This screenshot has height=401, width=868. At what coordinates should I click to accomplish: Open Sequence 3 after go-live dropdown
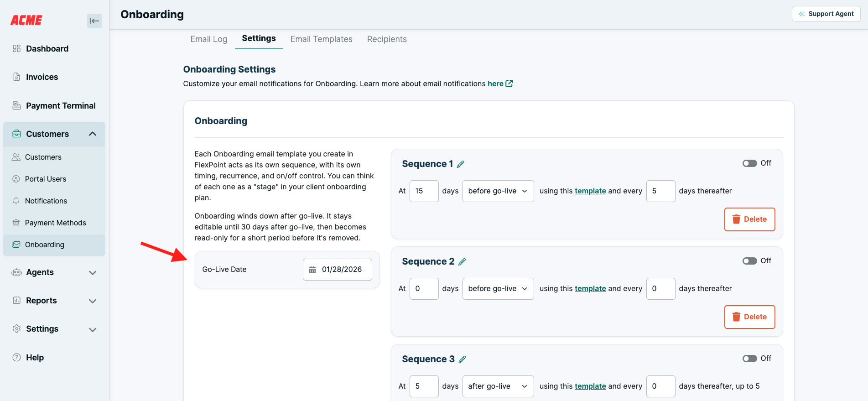[498, 386]
